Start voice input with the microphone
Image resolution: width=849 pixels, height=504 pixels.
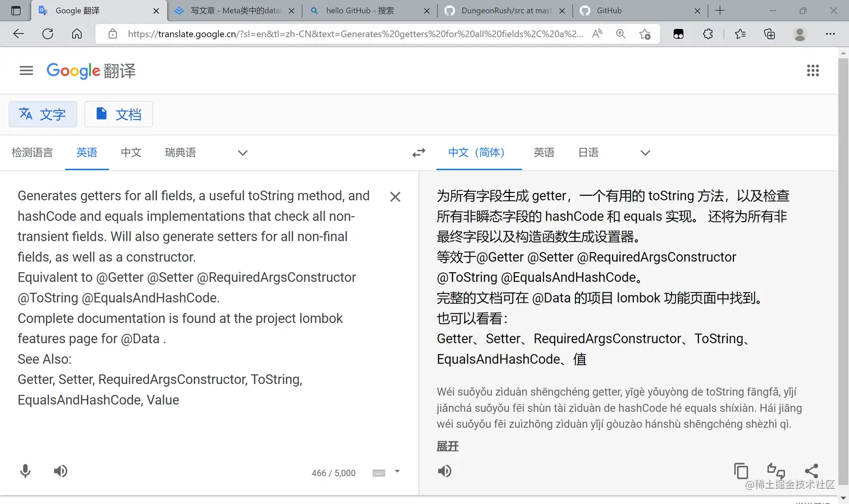(25, 471)
